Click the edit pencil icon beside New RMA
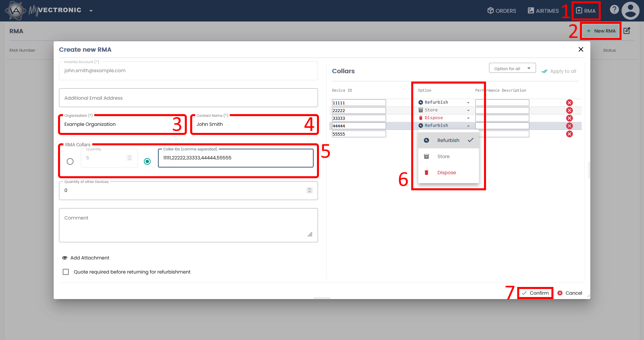Screen dimensions: 644x340 627,31
